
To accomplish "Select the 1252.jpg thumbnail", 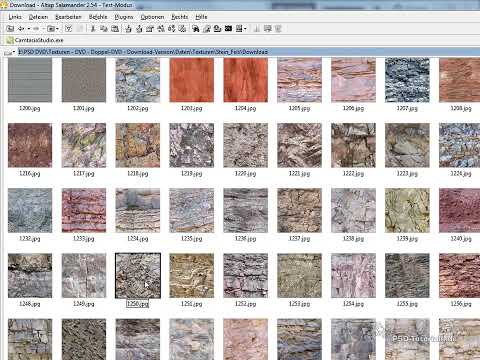I will pyautogui.click(x=246, y=276).
